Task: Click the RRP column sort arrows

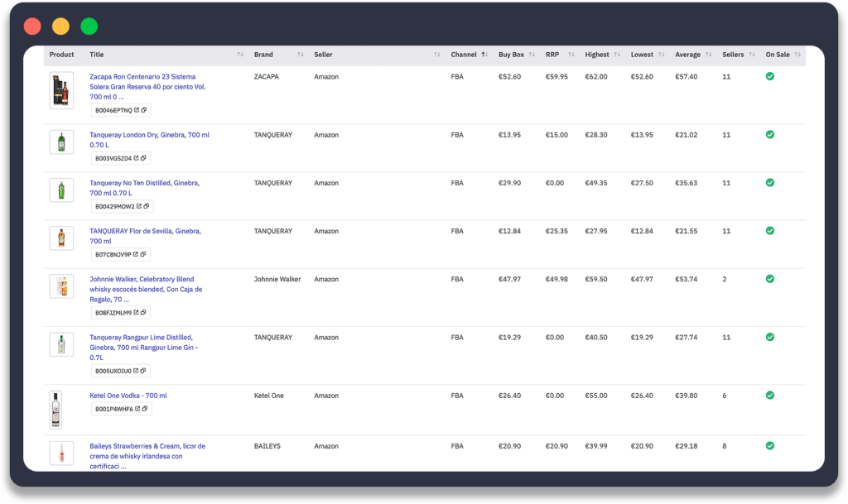Action: (x=571, y=55)
